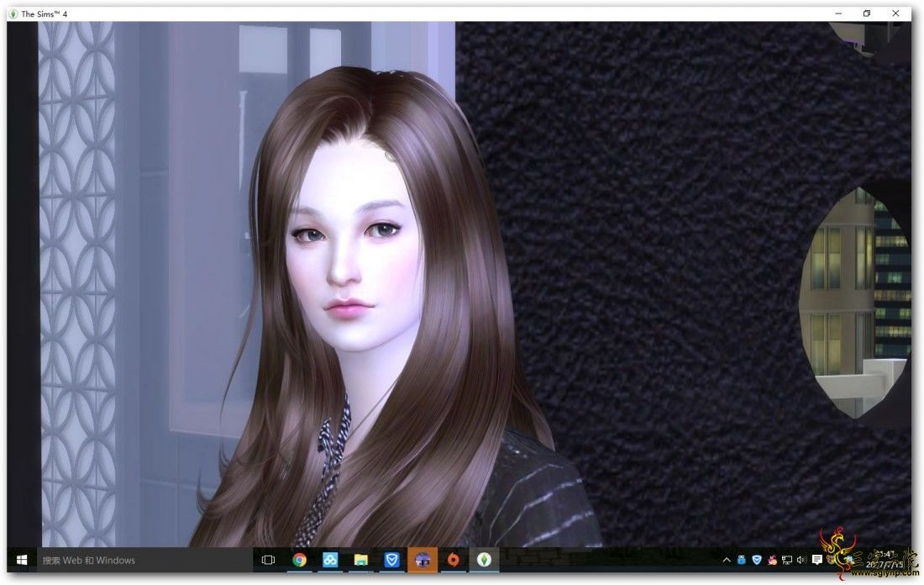Open File Explorer from the taskbar
The height and width of the screenshot is (585, 924).
coord(360,560)
